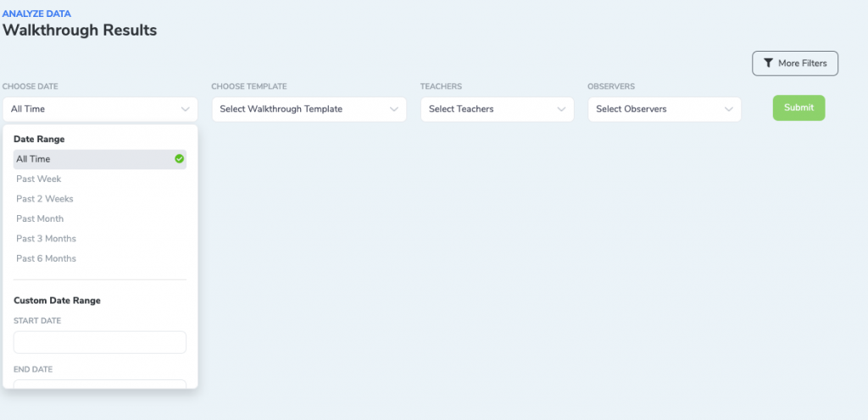Image resolution: width=868 pixels, height=420 pixels.
Task: Open the Choose Date dropdown showing All Time
Action: pos(100,109)
